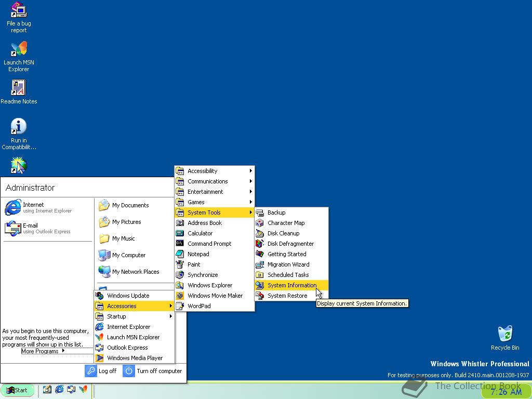Click the Windows Media Player icon
This screenshot has height=399, width=532.
pos(99,358)
